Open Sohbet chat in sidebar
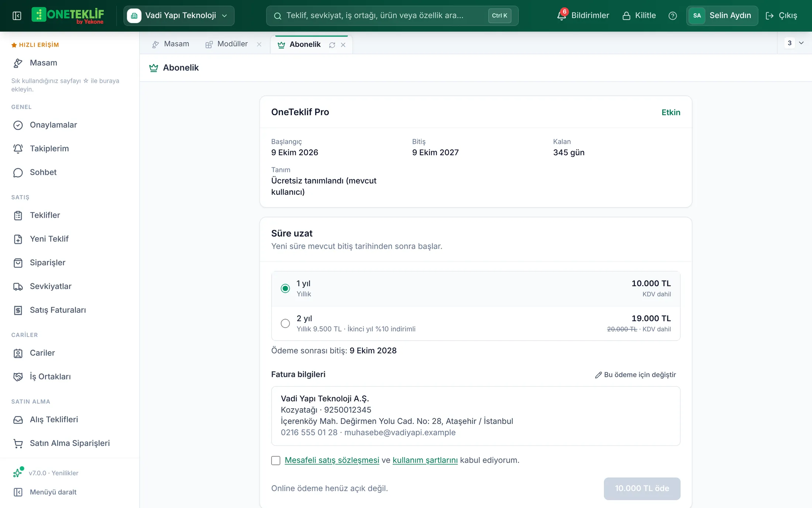This screenshot has width=812, height=508. (70, 172)
